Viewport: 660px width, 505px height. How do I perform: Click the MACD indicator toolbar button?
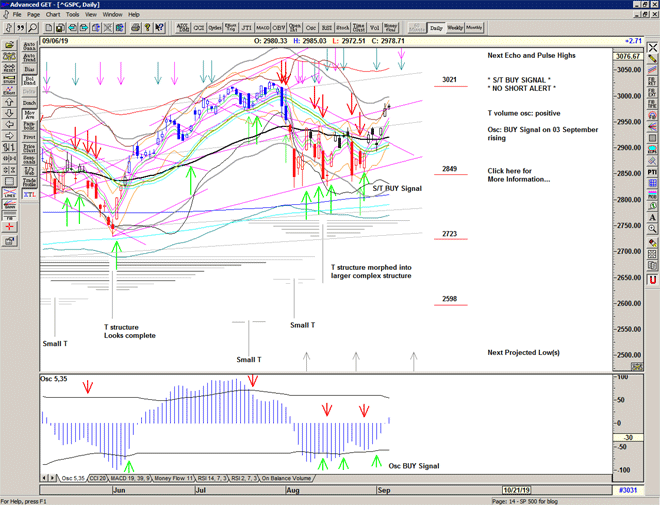point(262,28)
